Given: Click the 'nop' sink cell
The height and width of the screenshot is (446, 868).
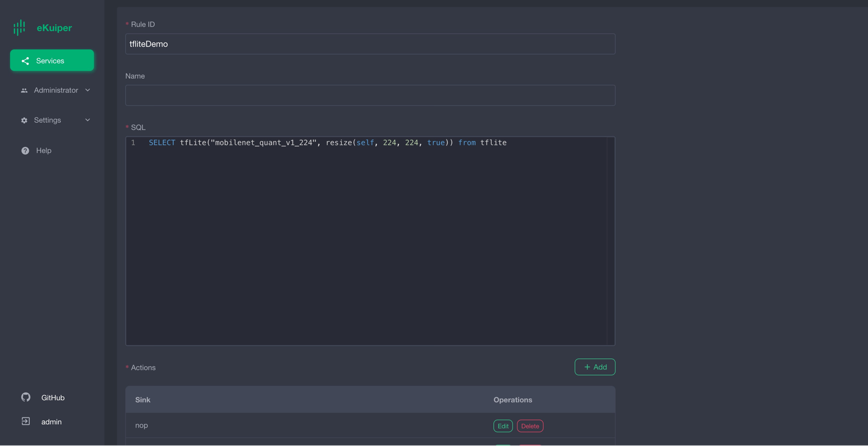Looking at the screenshot, I should 142,426.
